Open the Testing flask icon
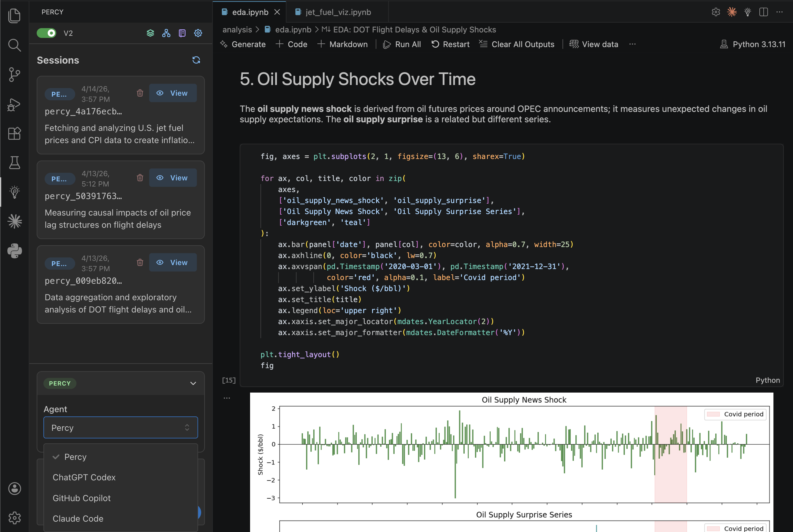This screenshot has height=532, width=793. (14, 163)
